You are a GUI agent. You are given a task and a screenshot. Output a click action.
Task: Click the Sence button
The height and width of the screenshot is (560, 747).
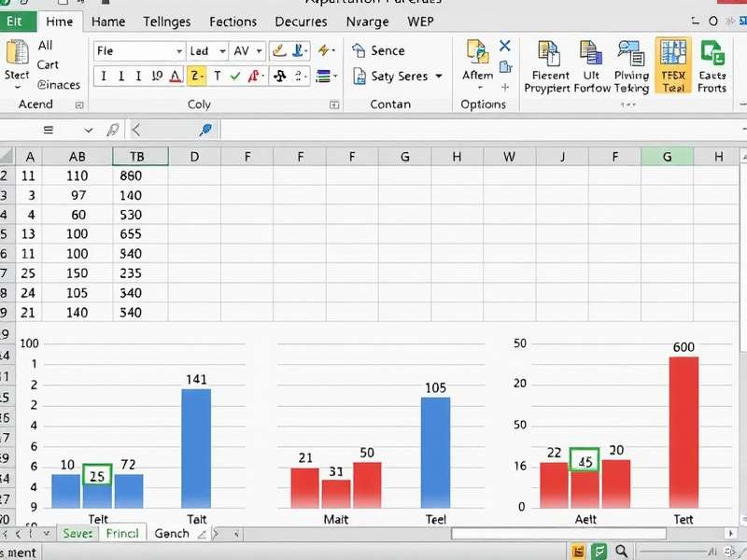[x=378, y=50]
